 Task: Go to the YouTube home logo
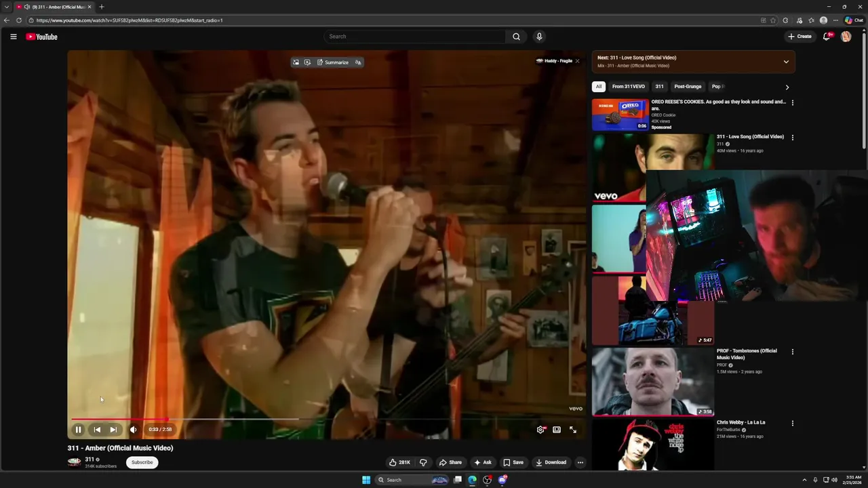click(41, 37)
